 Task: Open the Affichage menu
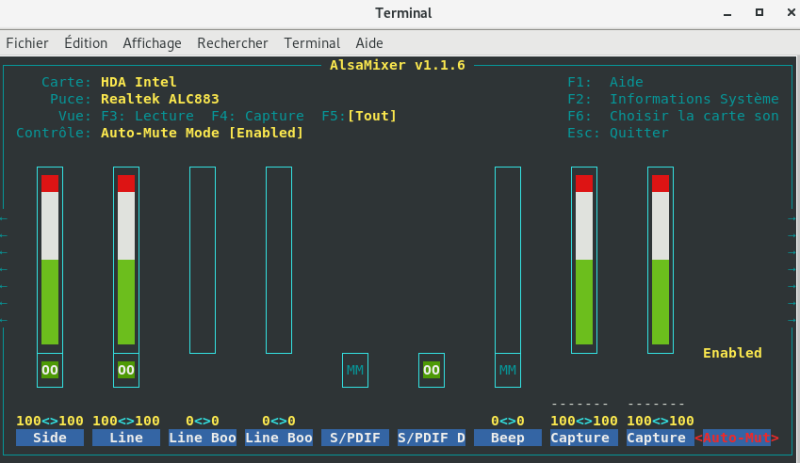coord(152,43)
